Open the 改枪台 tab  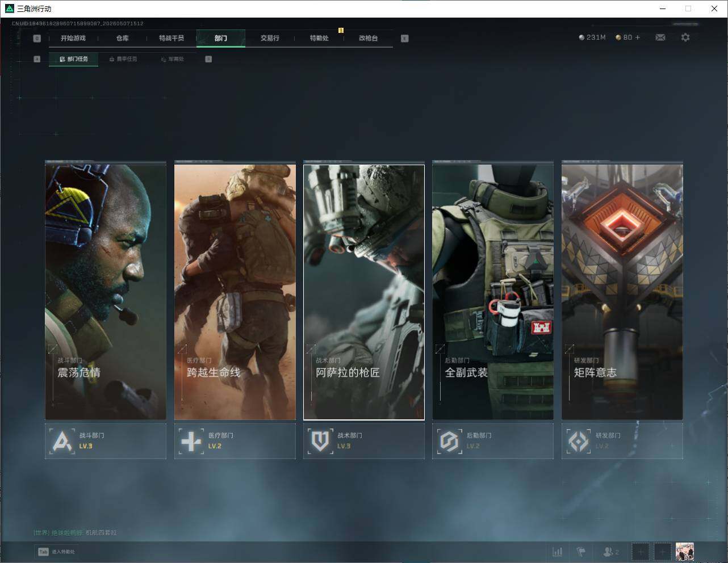[369, 38]
